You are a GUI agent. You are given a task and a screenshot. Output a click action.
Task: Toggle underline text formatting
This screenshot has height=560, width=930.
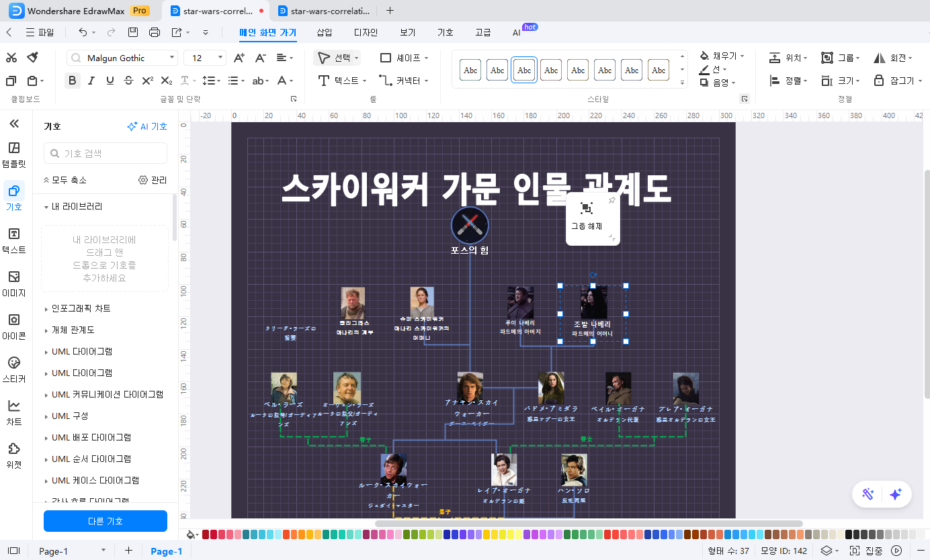tap(110, 81)
